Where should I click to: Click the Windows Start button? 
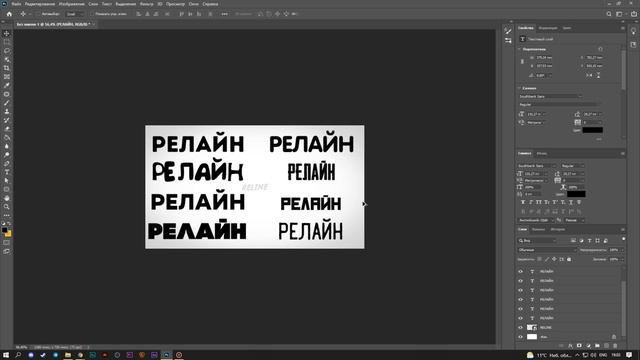click(6, 355)
